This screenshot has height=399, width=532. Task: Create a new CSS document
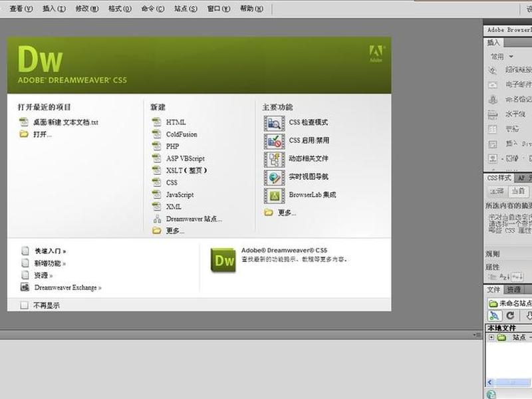(x=172, y=182)
